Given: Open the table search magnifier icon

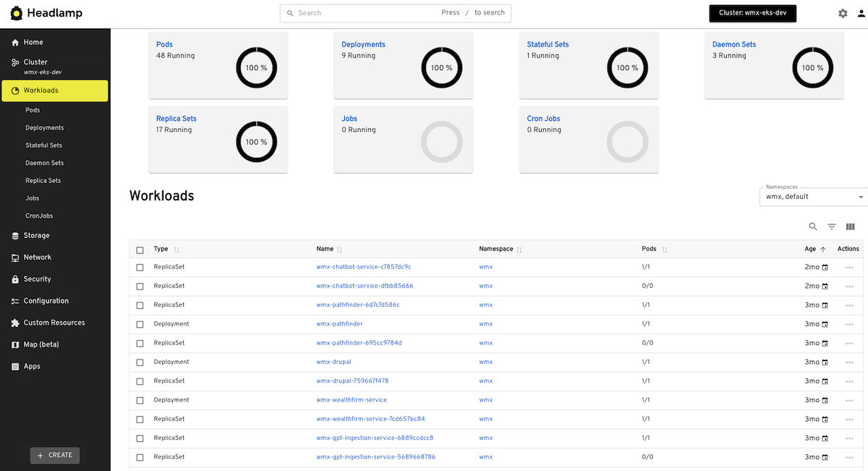Looking at the screenshot, I should pos(813,226).
